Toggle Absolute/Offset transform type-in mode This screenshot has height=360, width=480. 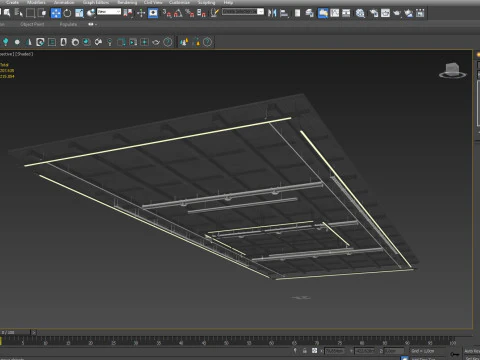(314, 351)
